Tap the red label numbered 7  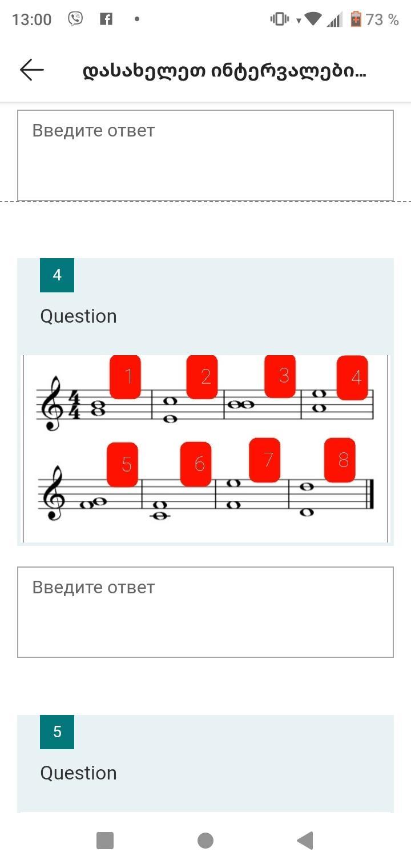(265, 460)
